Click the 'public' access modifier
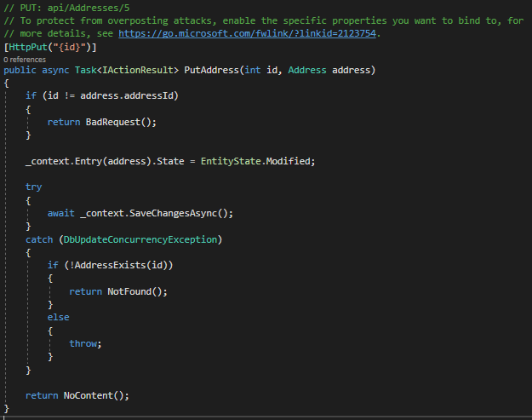532x420 pixels. (20, 70)
